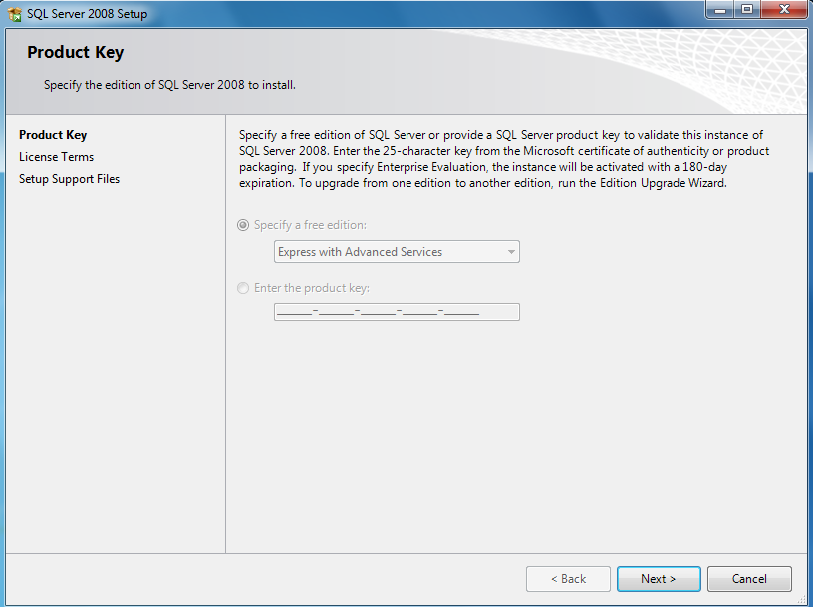
Task: Click the Product Key page heading
Action: point(76,52)
